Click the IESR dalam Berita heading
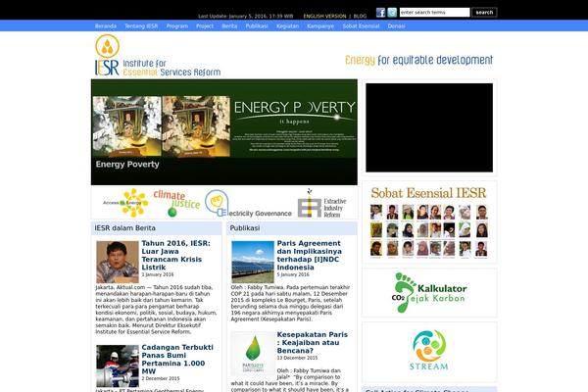588x392 pixels. 124,228
